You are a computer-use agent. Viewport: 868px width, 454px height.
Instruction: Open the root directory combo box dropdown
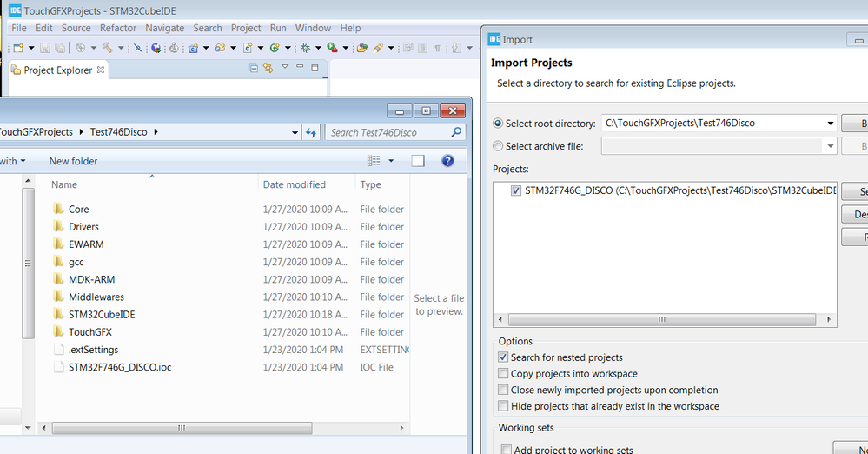(831, 123)
